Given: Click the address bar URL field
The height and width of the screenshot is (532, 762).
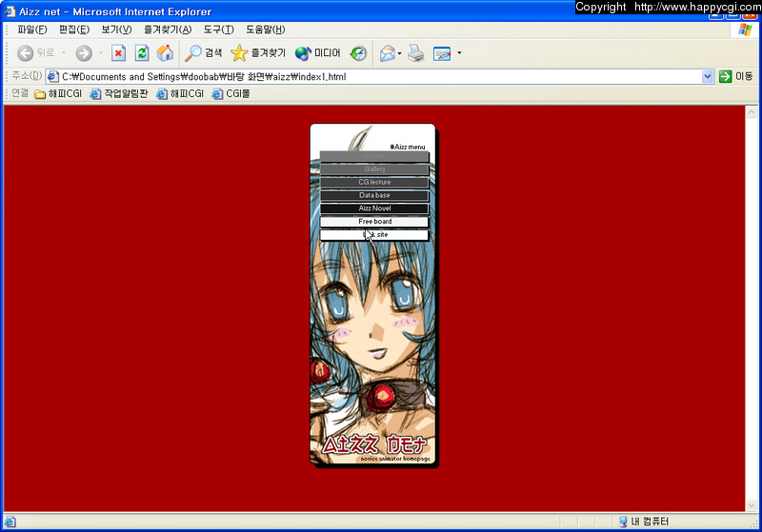Looking at the screenshot, I should coord(380,76).
